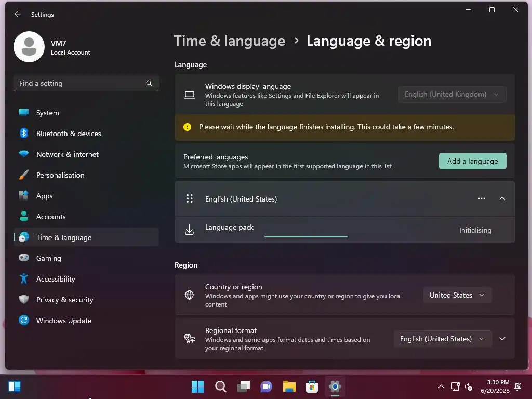The width and height of the screenshot is (532, 399).
Task: Open File Explorer from taskbar
Action: click(289, 387)
